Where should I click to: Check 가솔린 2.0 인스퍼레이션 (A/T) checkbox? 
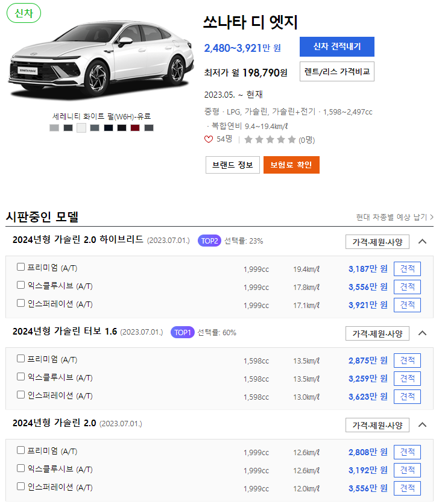click(21, 487)
